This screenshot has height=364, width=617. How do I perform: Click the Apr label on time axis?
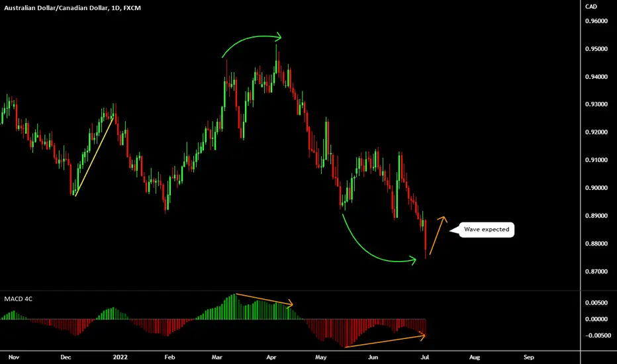click(271, 357)
